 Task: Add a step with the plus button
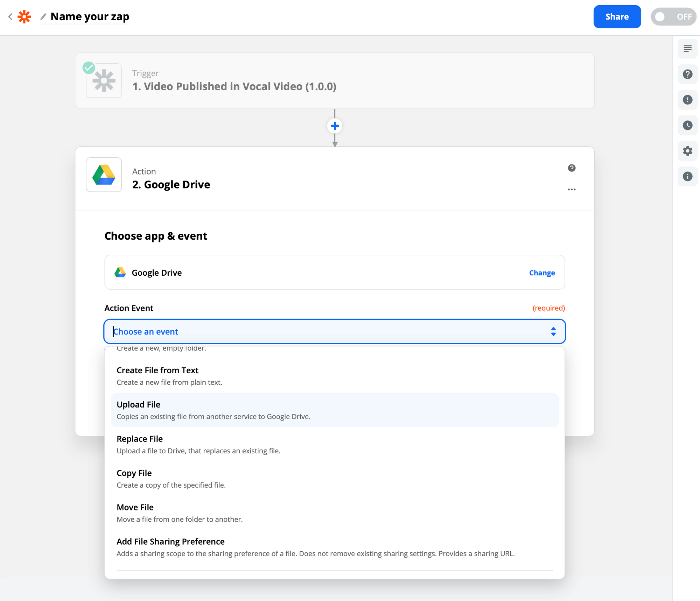click(x=335, y=126)
